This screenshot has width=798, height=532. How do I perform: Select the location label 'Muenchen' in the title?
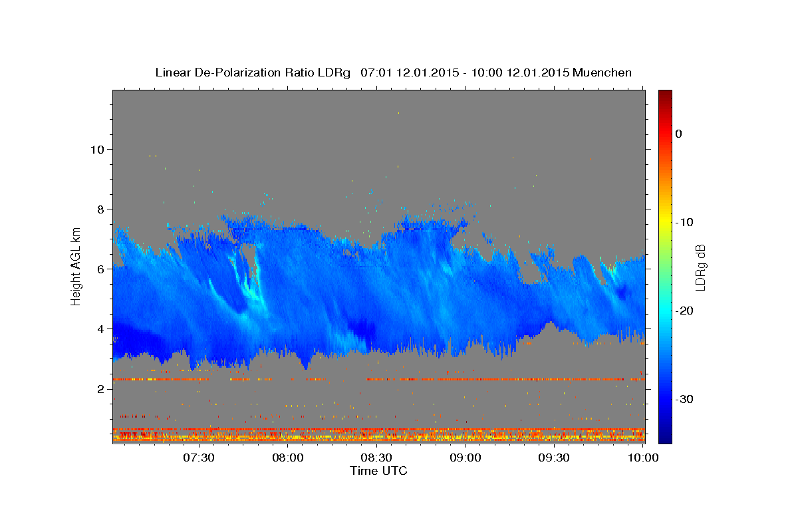point(602,72)
